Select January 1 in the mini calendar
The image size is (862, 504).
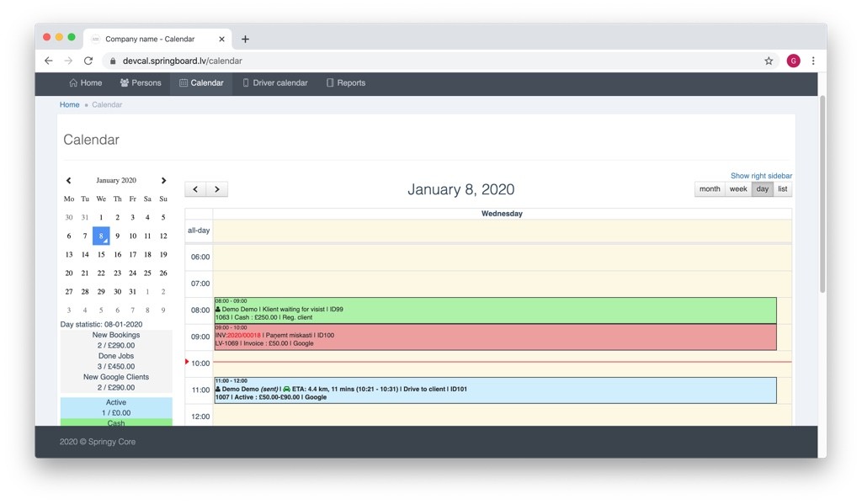point(101,217)
